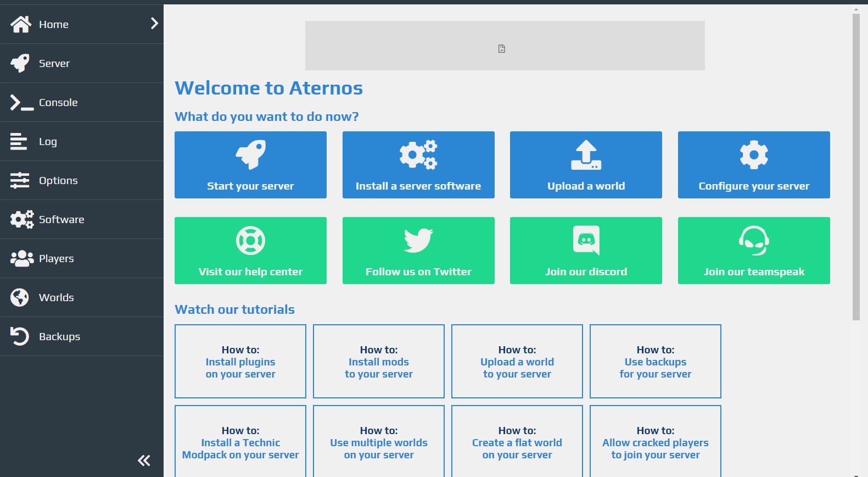The image size is (868, 477).
Task: Click the Welcome to Aternos heading
Action: point(269,88)
